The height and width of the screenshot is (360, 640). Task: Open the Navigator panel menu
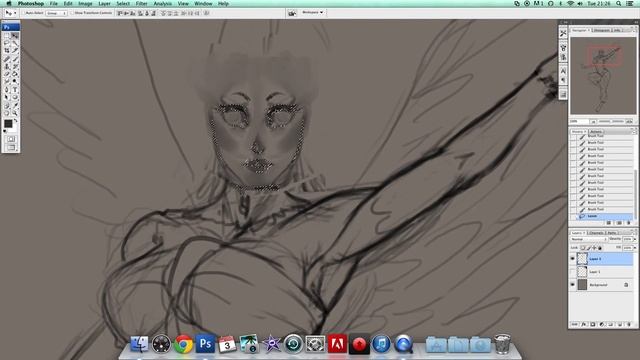(x=634, y=30)
